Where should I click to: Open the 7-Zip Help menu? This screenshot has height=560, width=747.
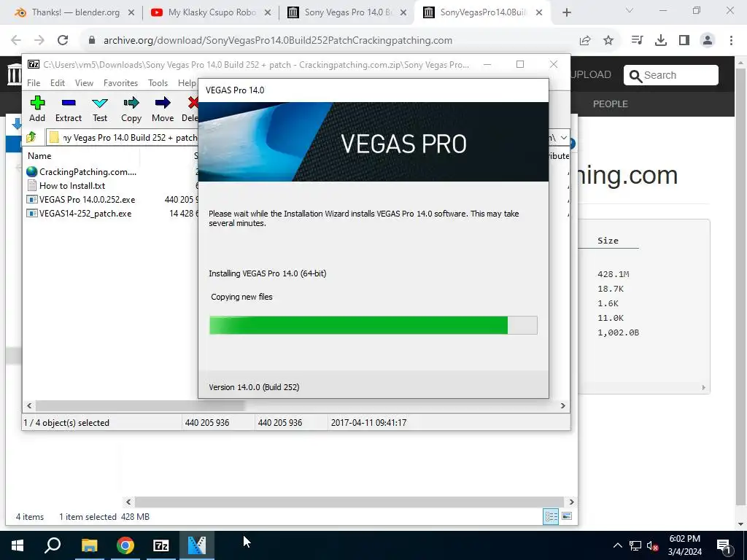[187, 83]
